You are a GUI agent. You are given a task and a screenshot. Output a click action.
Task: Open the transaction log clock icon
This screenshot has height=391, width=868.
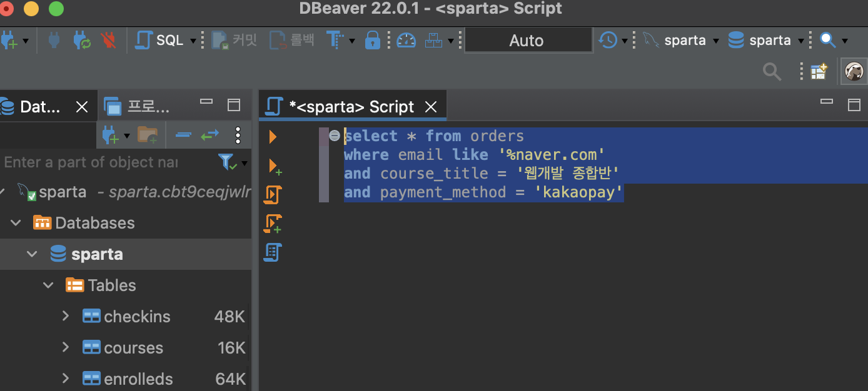[607, 41]
